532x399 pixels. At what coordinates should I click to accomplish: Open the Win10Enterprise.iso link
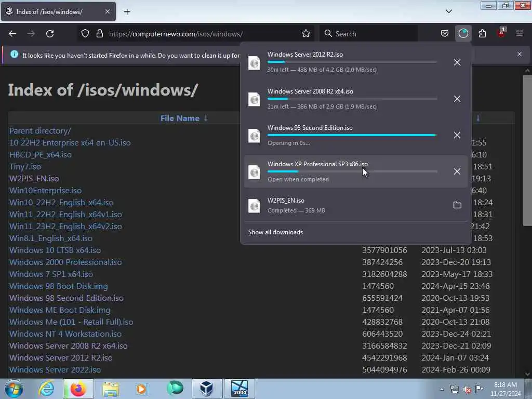(x=46, y=190)
